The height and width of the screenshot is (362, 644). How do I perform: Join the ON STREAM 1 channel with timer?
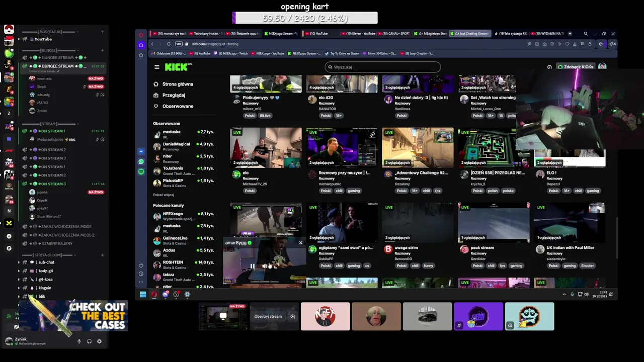click(x=63, y=131)
